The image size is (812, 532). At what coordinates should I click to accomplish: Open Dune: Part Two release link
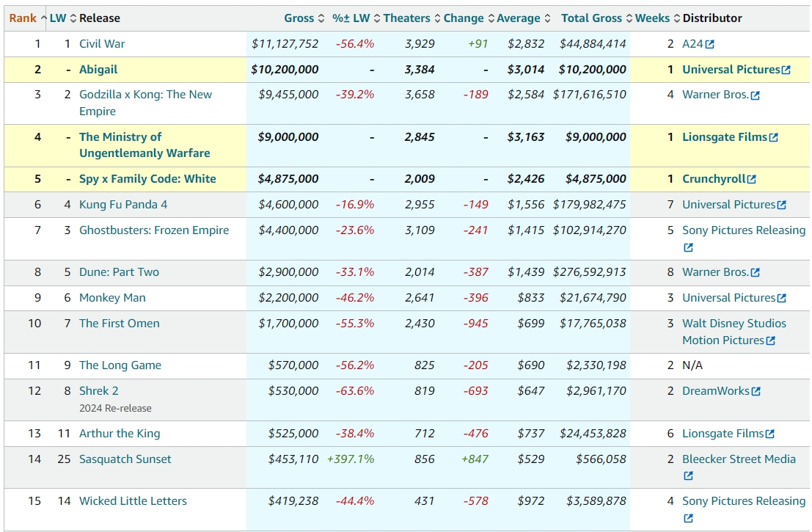(119, 272)
